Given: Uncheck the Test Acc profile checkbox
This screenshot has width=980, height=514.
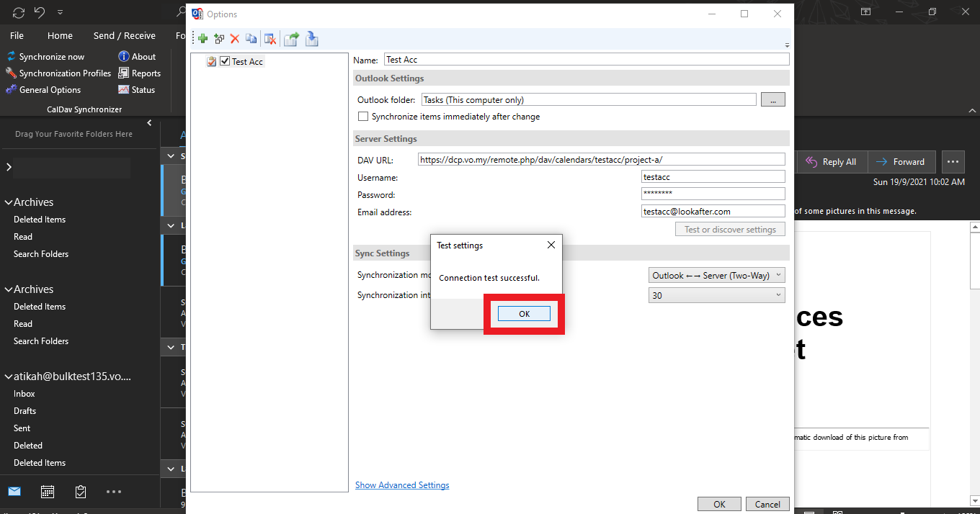Looking at the screenshot, I should point(225,62).
